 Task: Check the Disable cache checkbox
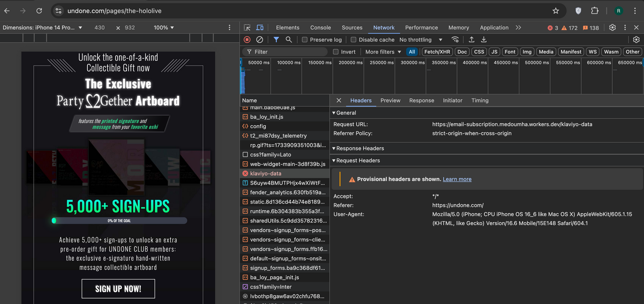point(353,40)
